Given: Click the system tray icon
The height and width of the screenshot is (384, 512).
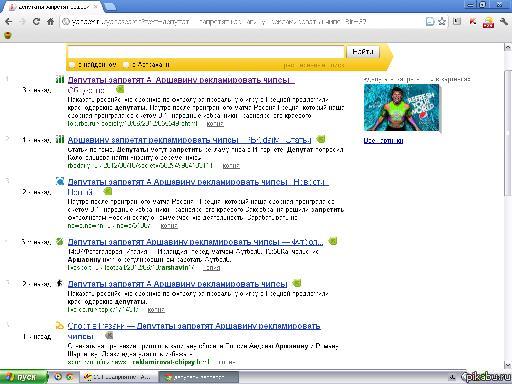Looking at the screenshot, I should 453,377.
